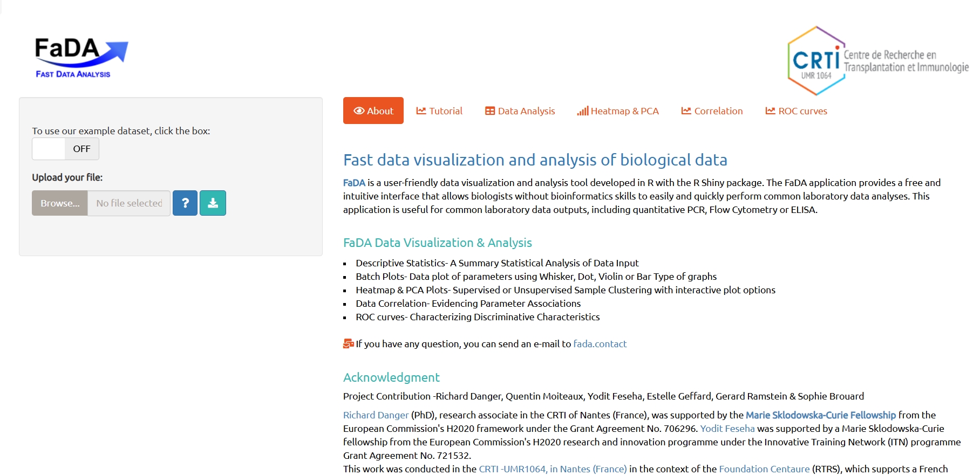Toggle the example dataset OFF switch
This screenshot has width=980, height=475.
tap(65, 149)
